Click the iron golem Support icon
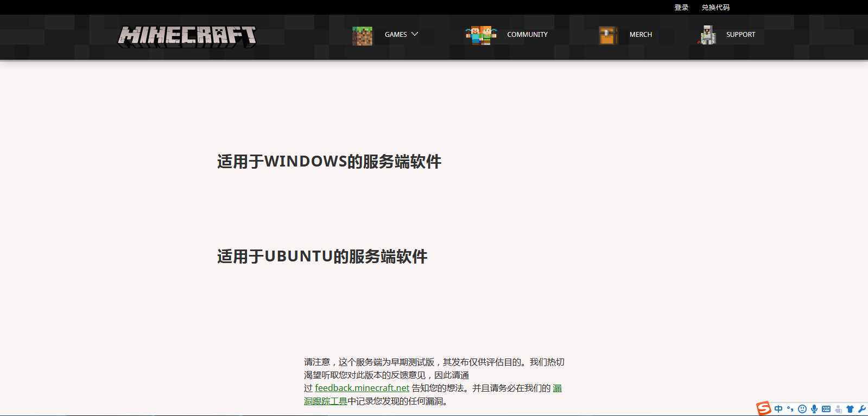 [x=707, y=35]
